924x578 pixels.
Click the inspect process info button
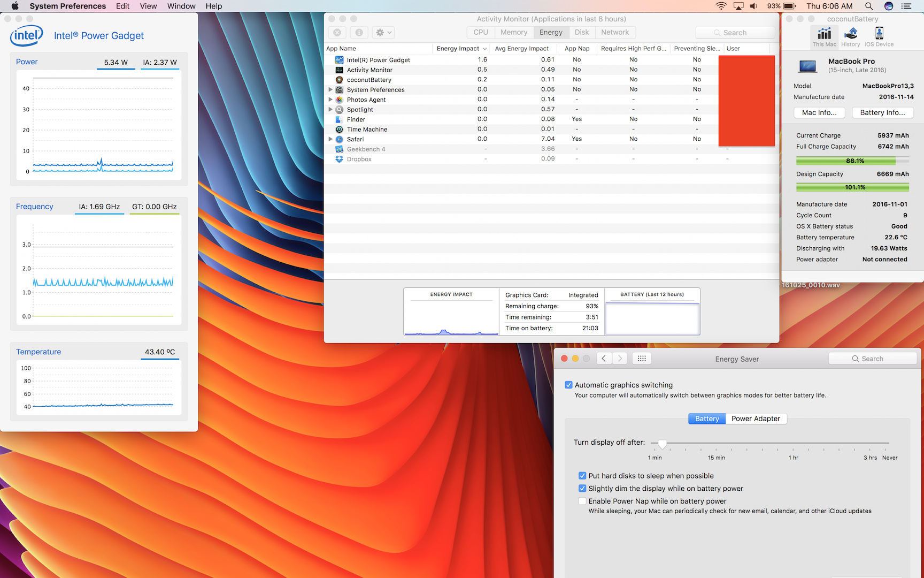(x=359, y=32)
